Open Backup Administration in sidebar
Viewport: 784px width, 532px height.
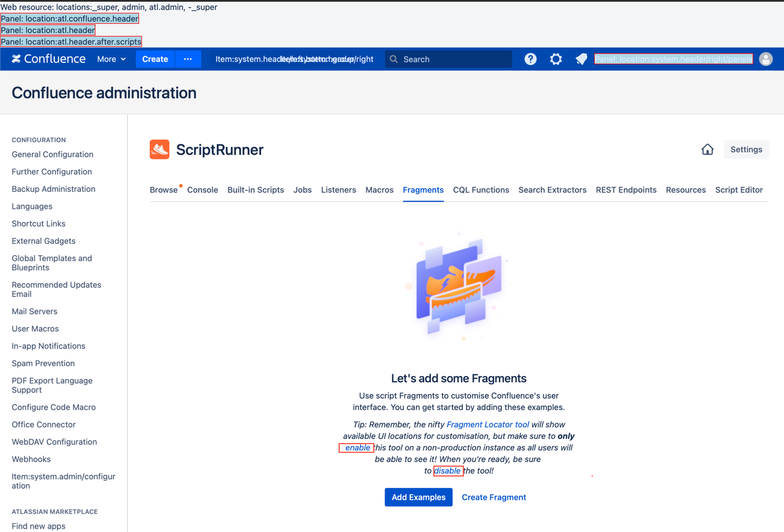coord(54,189)
